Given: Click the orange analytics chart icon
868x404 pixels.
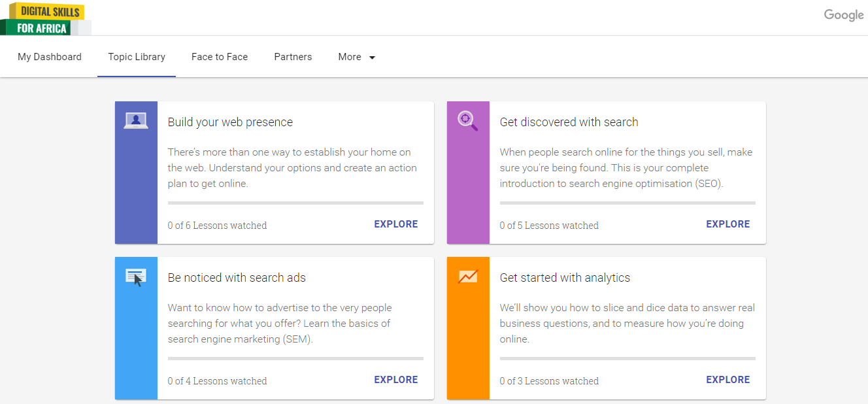Looking at the screenshot, I should coord(468,277).
